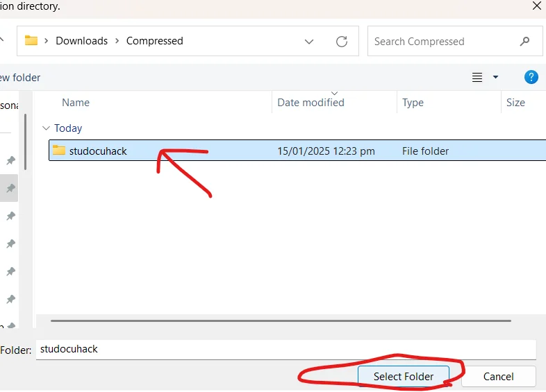Sort by the Size column header
The height and width of the screenshot is (392, 546).
pyautogui.click(x=515, y=103)
